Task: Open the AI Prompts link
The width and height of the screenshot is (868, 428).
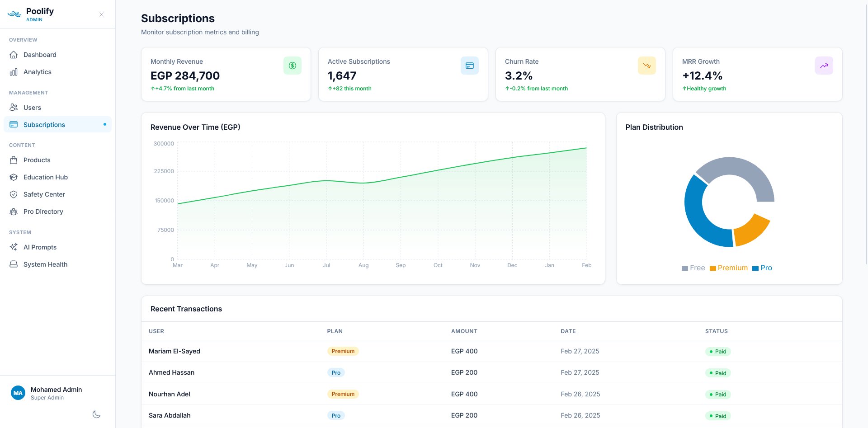Action: point(57,247)
